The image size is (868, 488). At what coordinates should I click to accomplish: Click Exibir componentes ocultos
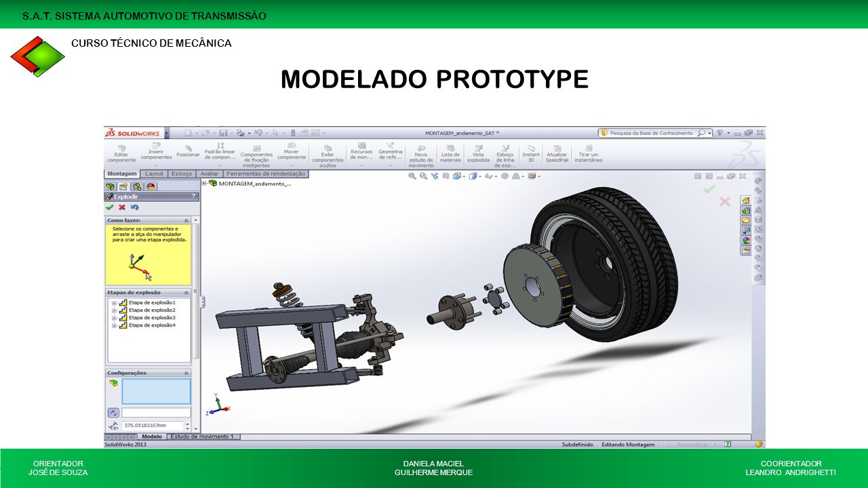(x=328, y=156)
